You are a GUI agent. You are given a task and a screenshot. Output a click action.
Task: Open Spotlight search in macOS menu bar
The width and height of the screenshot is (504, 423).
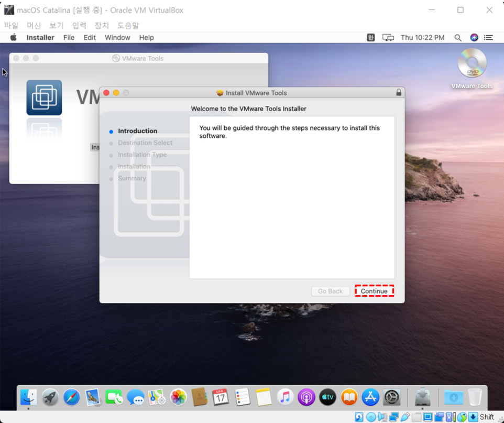[x=458, y=38]
